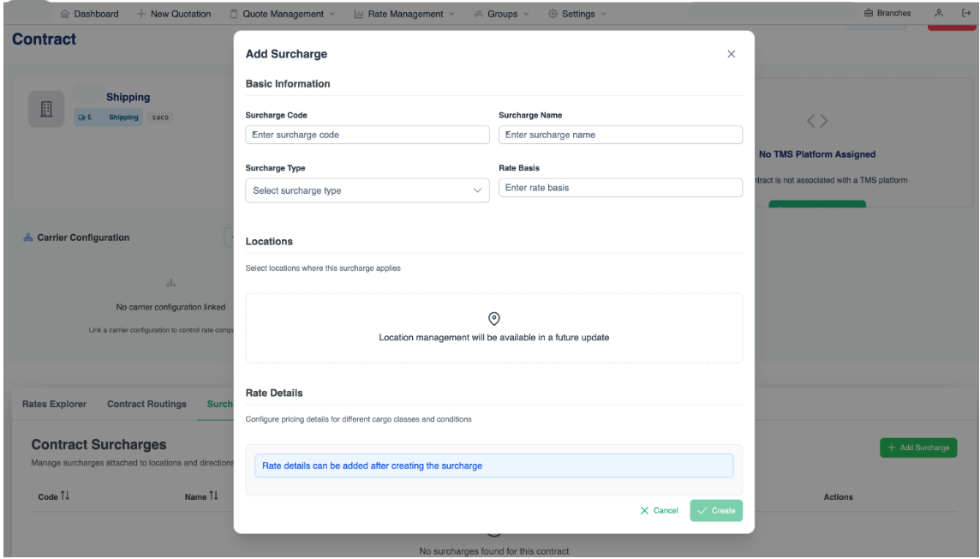Click the Cancel button in the dialog

659,510
